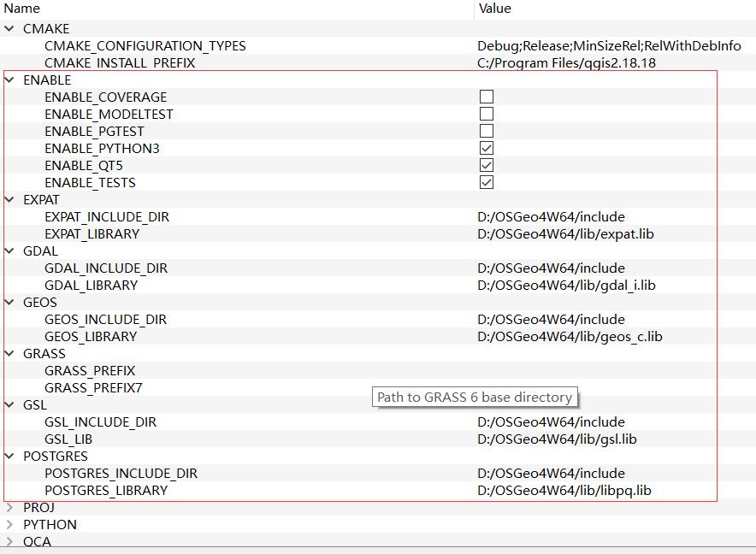Edit the expat.lib library path value

565,234
